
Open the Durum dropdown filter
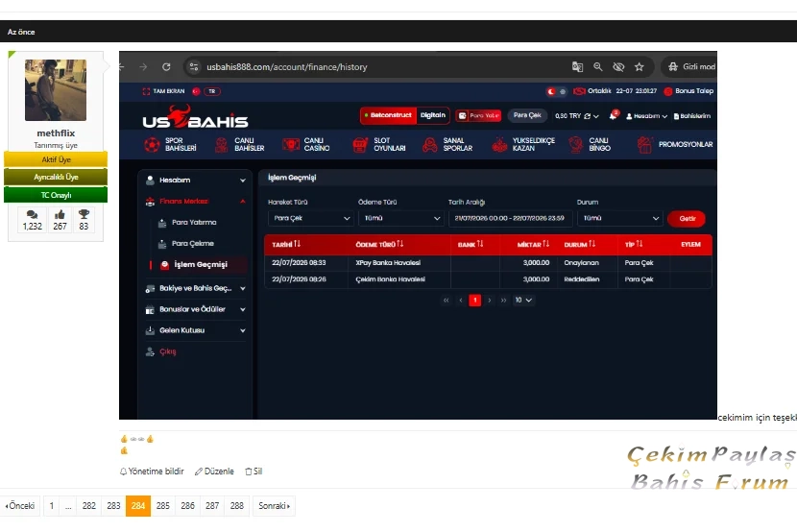[x=619, y=218]
